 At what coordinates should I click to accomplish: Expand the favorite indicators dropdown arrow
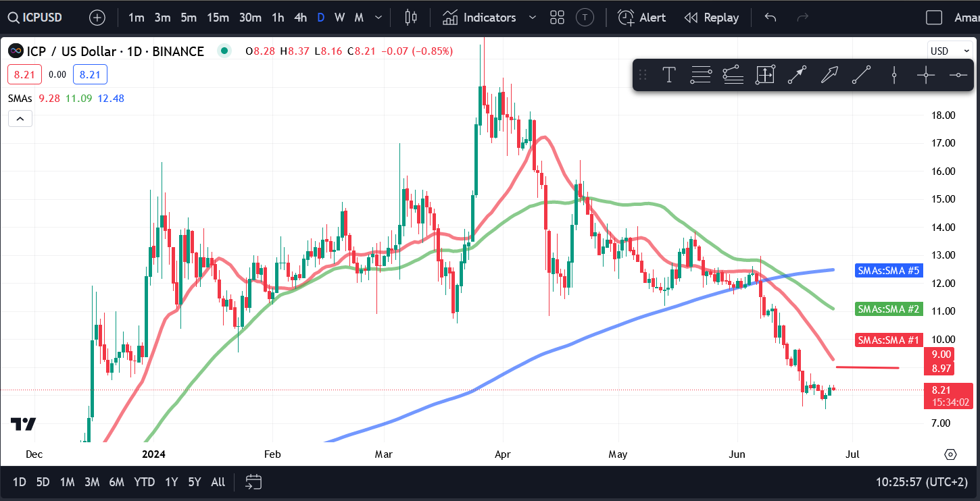pyautogui.click(x=533, y=18)
